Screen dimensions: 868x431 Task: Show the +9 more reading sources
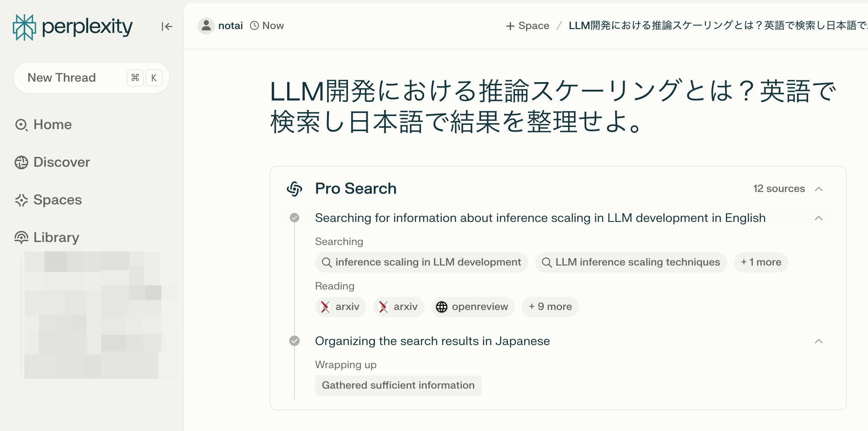coord(550,307)
